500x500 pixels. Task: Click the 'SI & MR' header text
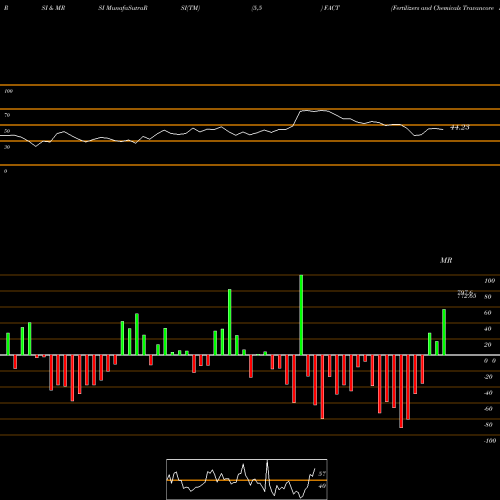[53, 8]
